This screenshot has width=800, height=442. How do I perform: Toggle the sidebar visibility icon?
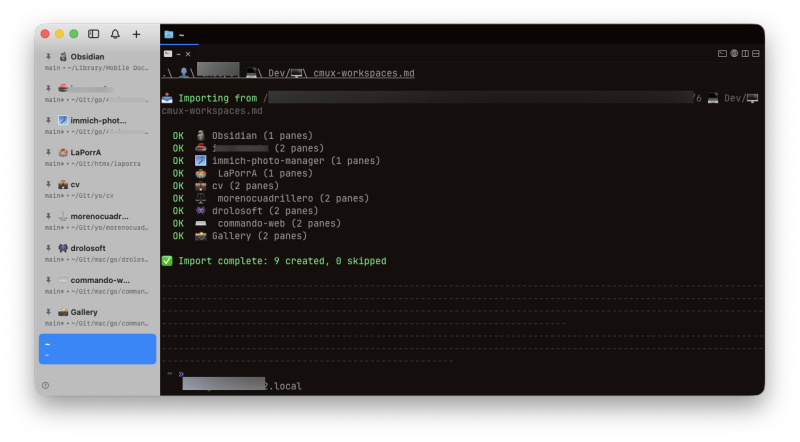94,34
